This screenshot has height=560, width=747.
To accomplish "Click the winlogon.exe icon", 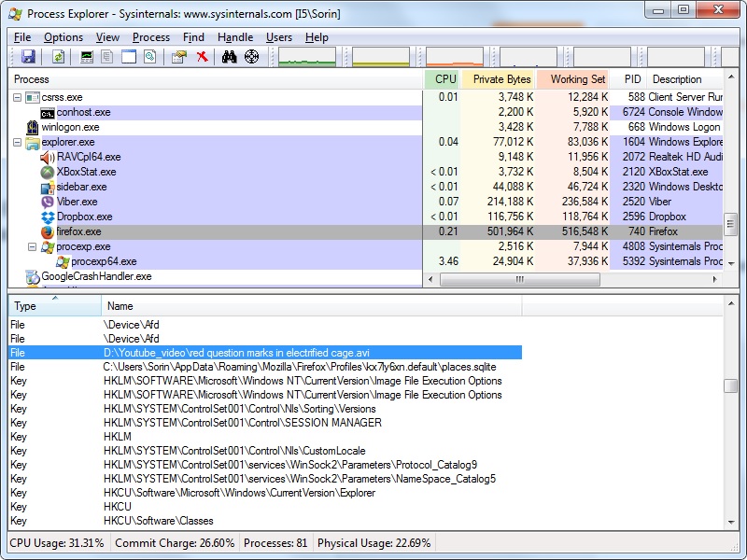I will tap(32, 127).
